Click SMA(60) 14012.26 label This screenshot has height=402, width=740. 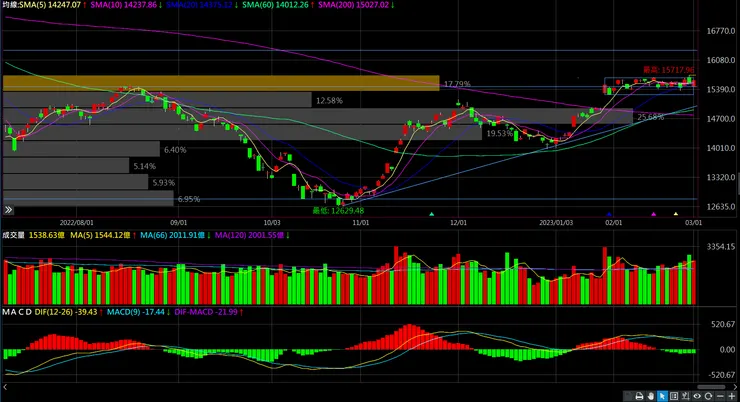(275, 5)
